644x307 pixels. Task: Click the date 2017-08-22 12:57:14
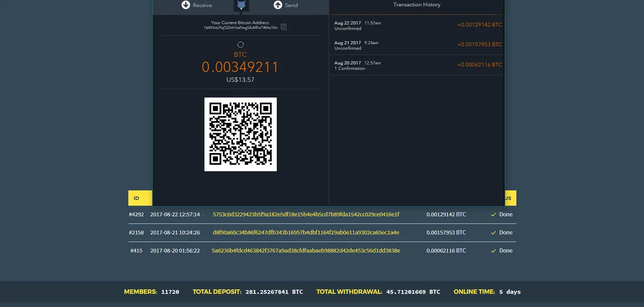175,214
